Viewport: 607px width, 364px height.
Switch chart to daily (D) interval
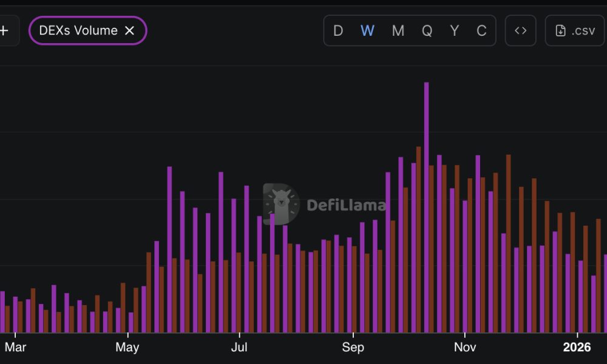(338, 30)
